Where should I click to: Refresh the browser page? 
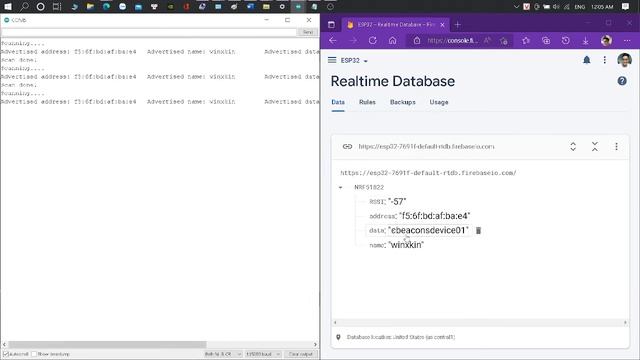coord(372,40)
